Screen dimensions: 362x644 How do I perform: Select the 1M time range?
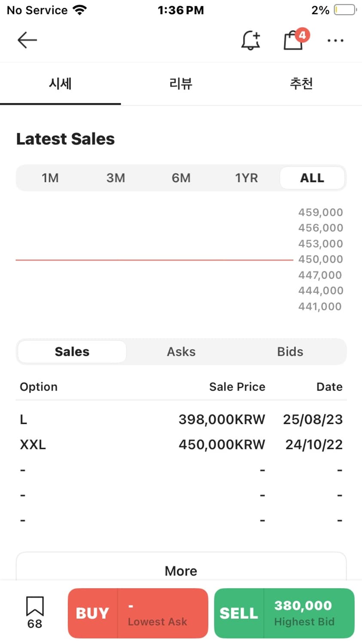[x=50, y=178]
